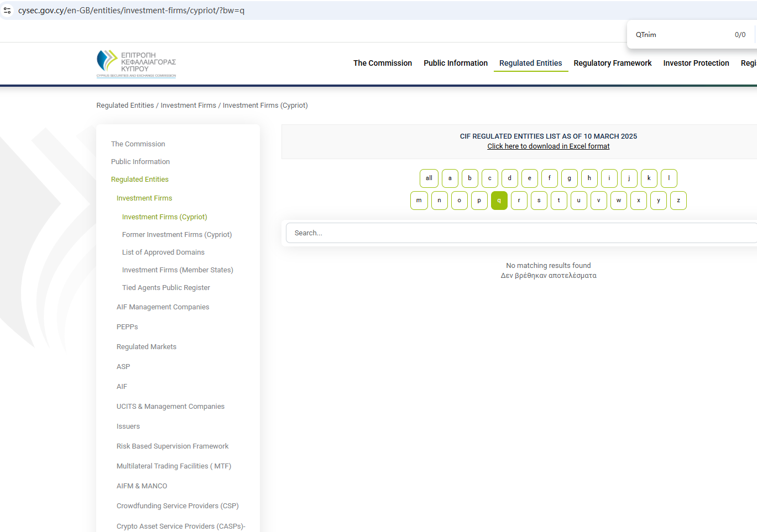Viewport: 757px width, 532px height.
Task: Open Investor Protection top navigation menu
Action: pyautogui.click(x=696, y=63)
